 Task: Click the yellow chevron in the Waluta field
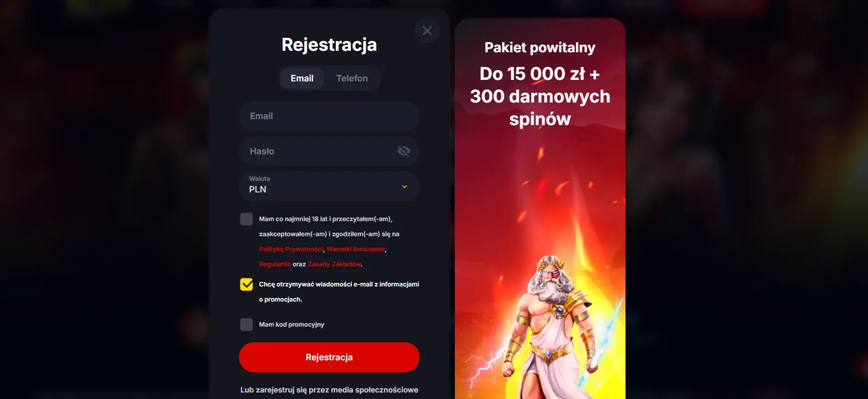pos(405,187)
